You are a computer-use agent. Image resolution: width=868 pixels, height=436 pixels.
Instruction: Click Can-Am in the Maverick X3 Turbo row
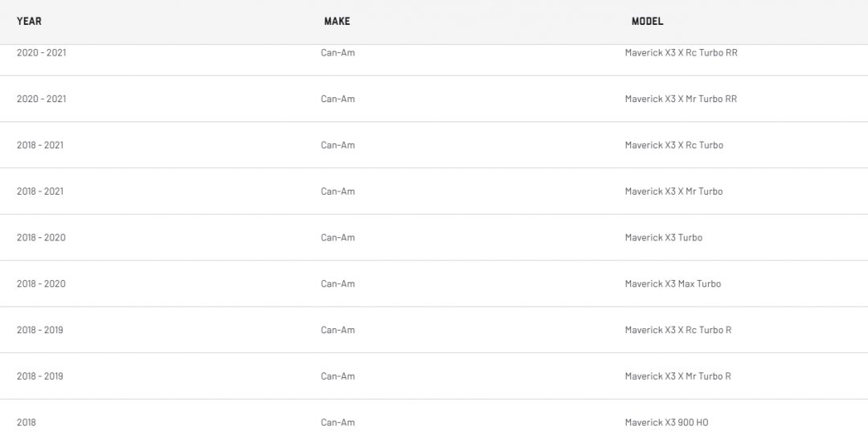click(338, 238)
